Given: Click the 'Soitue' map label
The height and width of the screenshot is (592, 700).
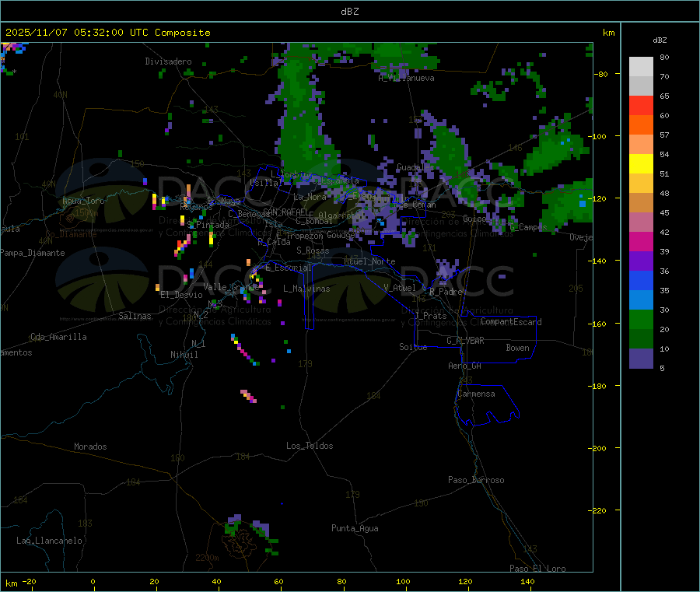Looking at the screenshot, I should (413, 347).
